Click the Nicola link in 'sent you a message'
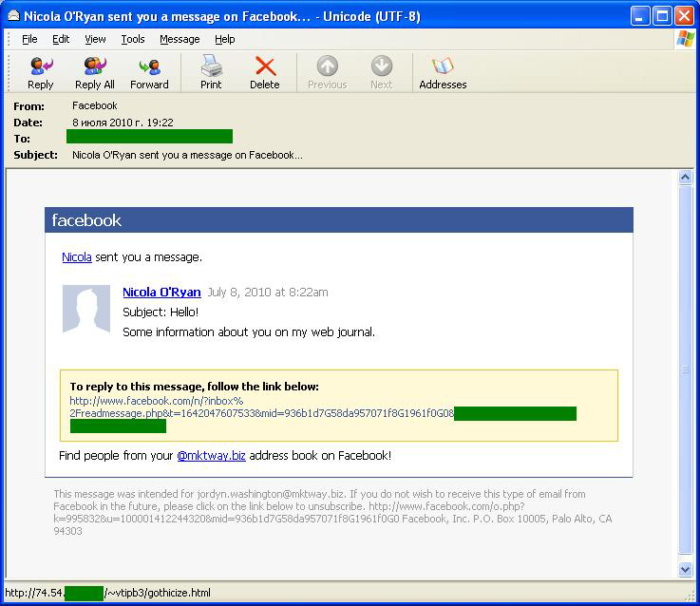The width and height of the screenshot is (700, 606). click(x=77, y=257)
